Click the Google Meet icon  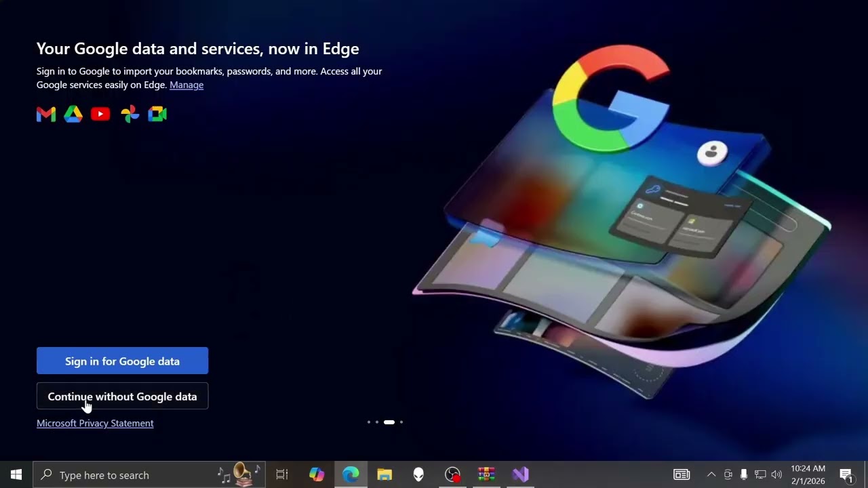tap(157, 115)
